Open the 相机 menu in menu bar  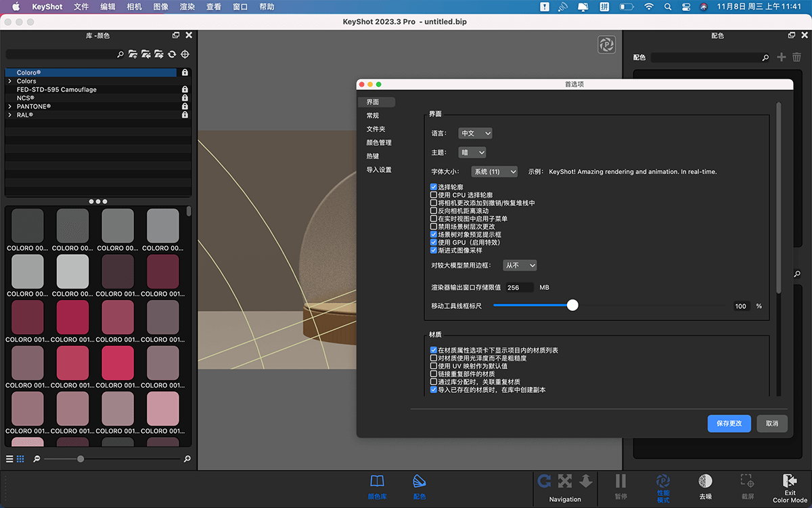pyautogui.click(x=135, y=7)
